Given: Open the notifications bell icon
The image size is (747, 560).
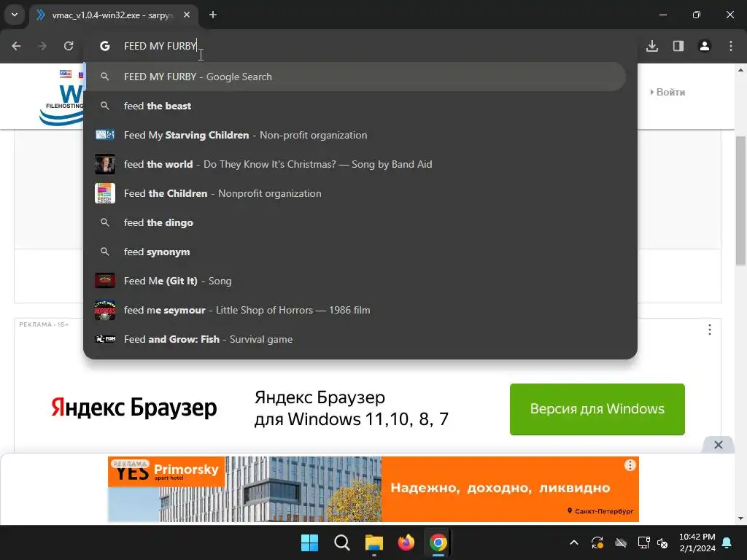Looking at the screenshot, I should (727, 542).
